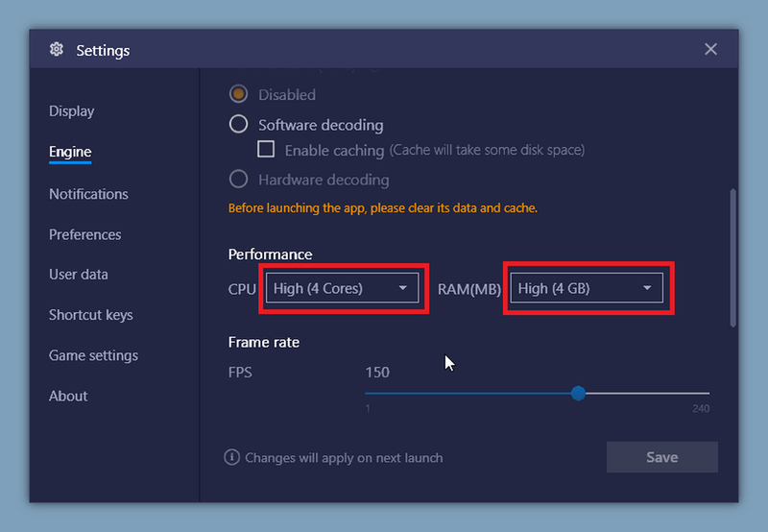Open the About tab

[68, 396]
